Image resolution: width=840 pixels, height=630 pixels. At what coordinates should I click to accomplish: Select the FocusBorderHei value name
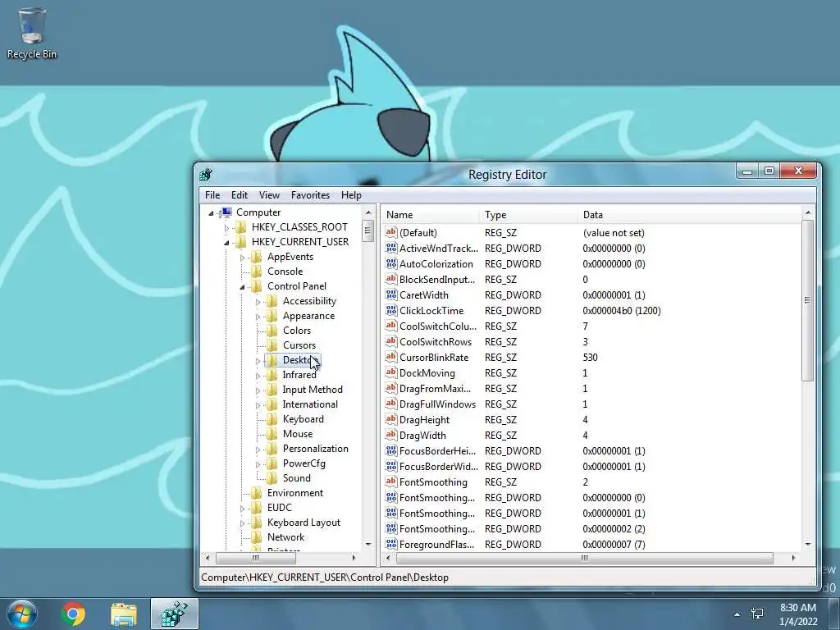438,451
